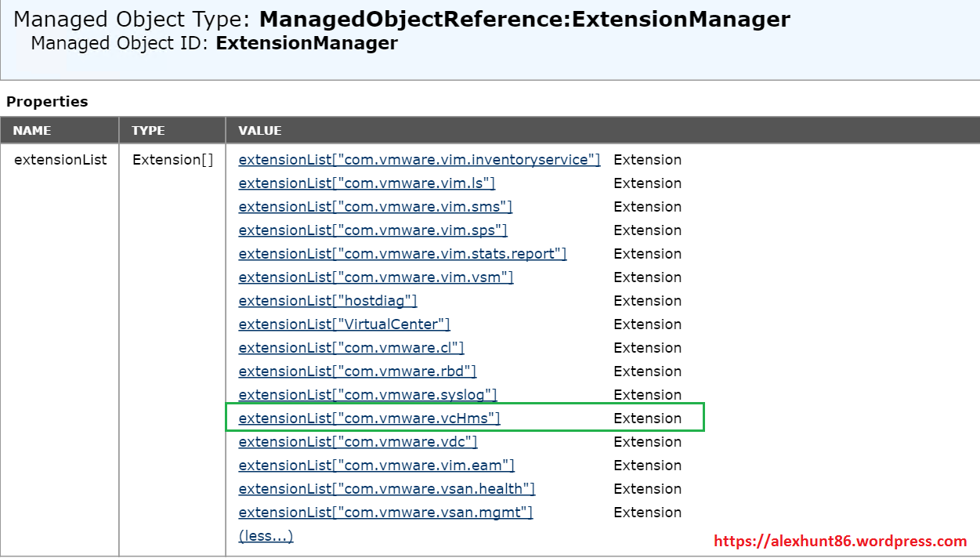The height and width of the screenshot is (558, 980).
Task: Click the com.vmware.vsan.mgmt extension link
Action: pyautogui.click(x=385, y=513)
